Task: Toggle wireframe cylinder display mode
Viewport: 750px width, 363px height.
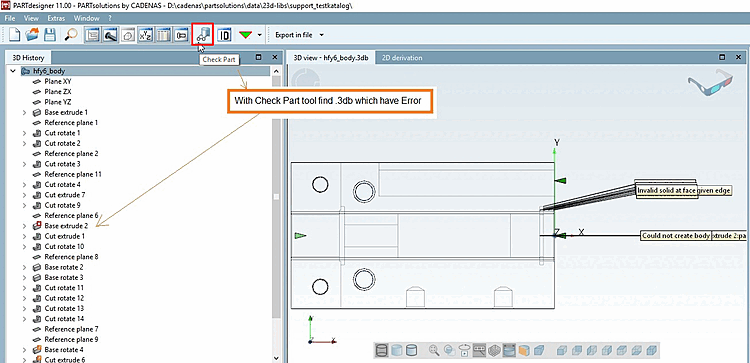Action: [x=381, y=350]
